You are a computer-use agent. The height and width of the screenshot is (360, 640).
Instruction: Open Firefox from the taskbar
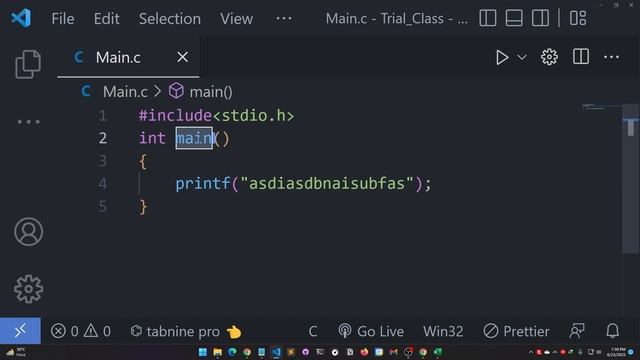[364, 352]
